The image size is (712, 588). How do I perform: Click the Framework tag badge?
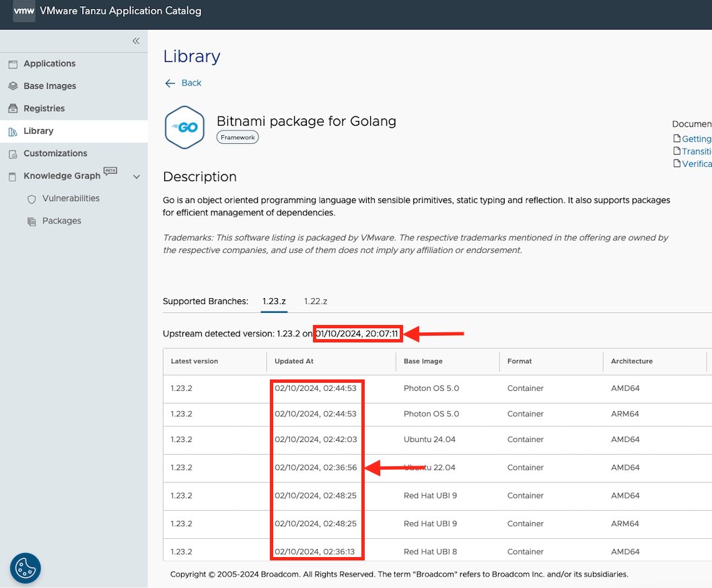pos(238,137)
